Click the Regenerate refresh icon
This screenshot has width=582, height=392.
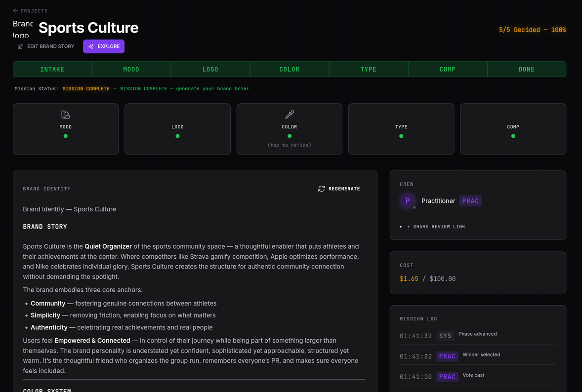coord(322,189)
